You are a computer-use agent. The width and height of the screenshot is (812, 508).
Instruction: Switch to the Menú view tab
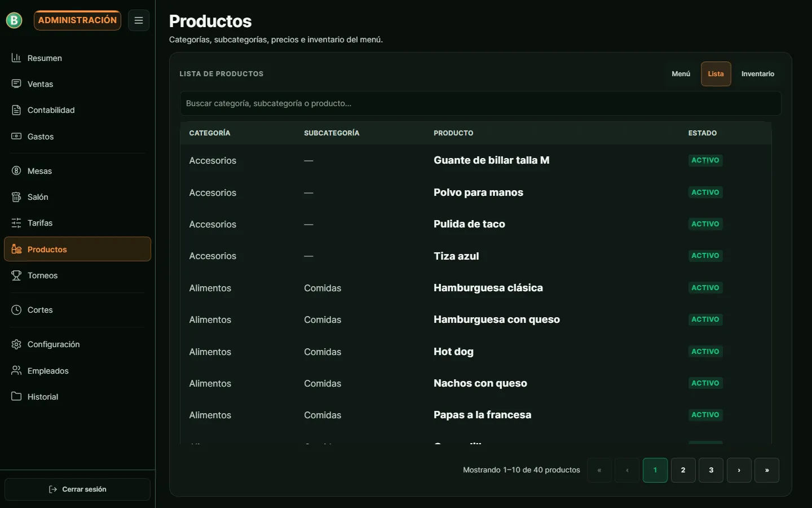click(x=681, y=74)
